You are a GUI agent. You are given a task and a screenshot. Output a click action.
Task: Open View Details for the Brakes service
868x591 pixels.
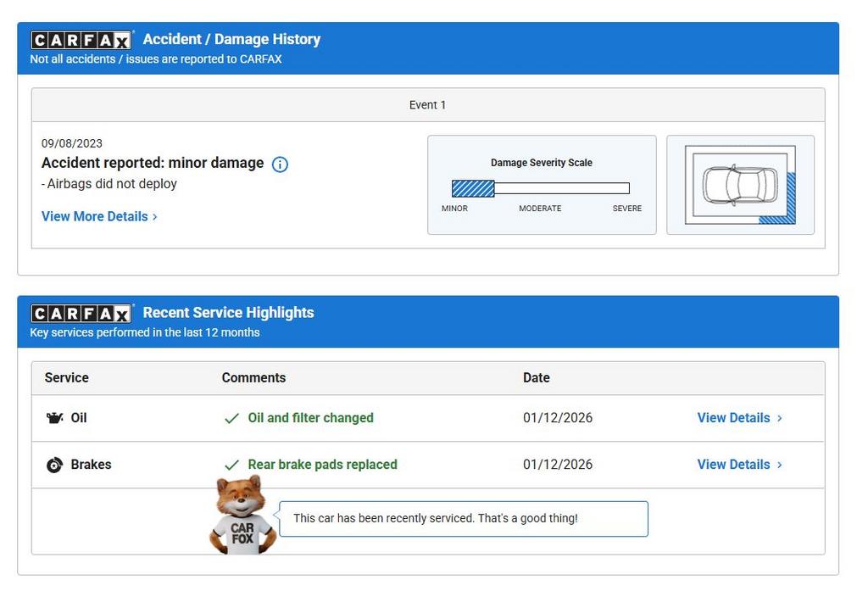coord(738,465)
